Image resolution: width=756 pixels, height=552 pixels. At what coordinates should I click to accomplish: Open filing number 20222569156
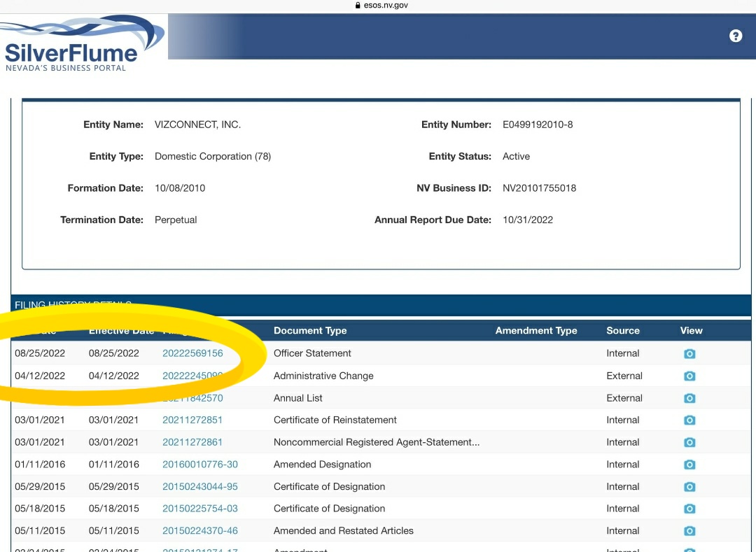(192, 353)
